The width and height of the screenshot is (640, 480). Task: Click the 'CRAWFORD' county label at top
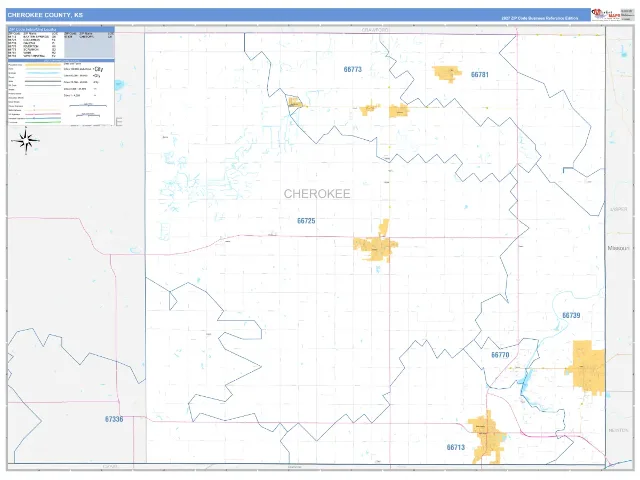[376, 30]
